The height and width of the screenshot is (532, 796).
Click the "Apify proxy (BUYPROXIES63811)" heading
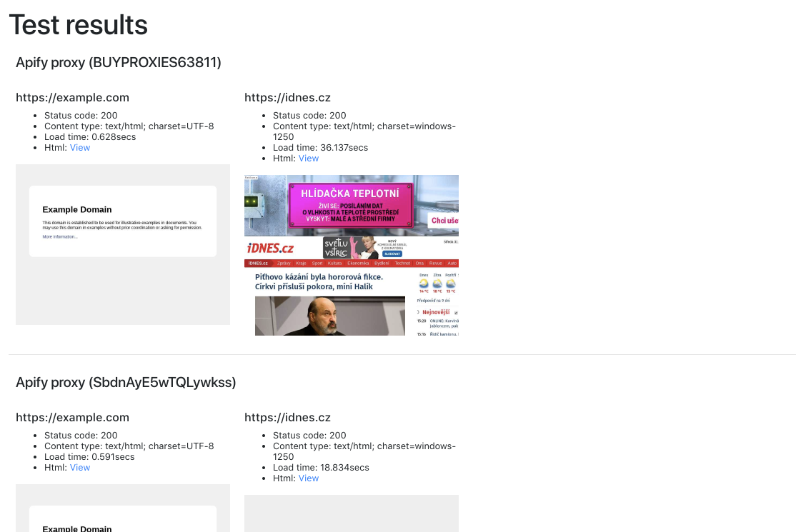pyautogui.click(x=119, y=62)
